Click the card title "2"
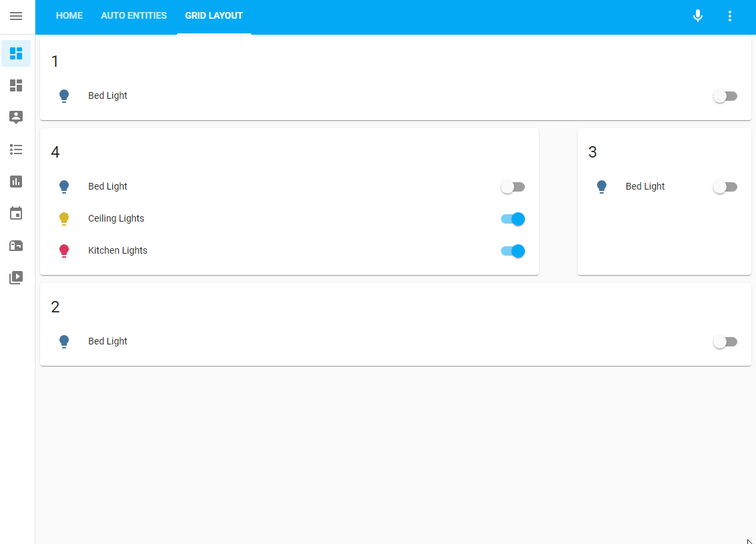This screenshot has width=756, height=544. click(55, 307)
